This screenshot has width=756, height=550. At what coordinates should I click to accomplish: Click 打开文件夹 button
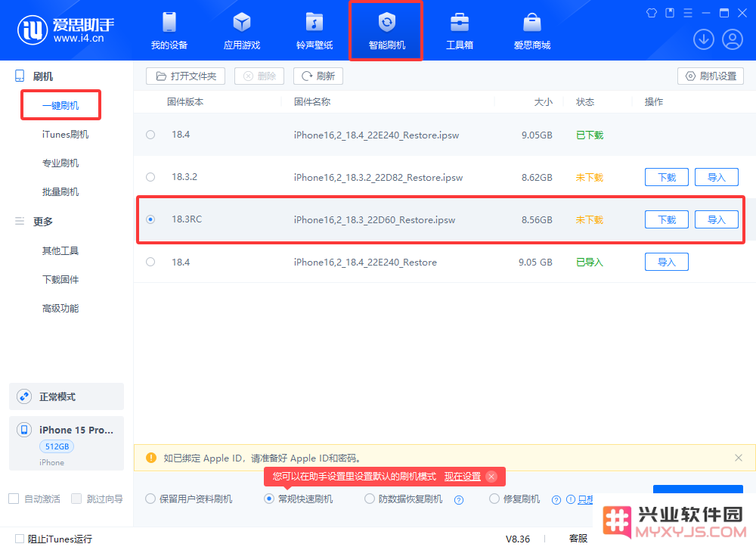click(x=186, y=76)
